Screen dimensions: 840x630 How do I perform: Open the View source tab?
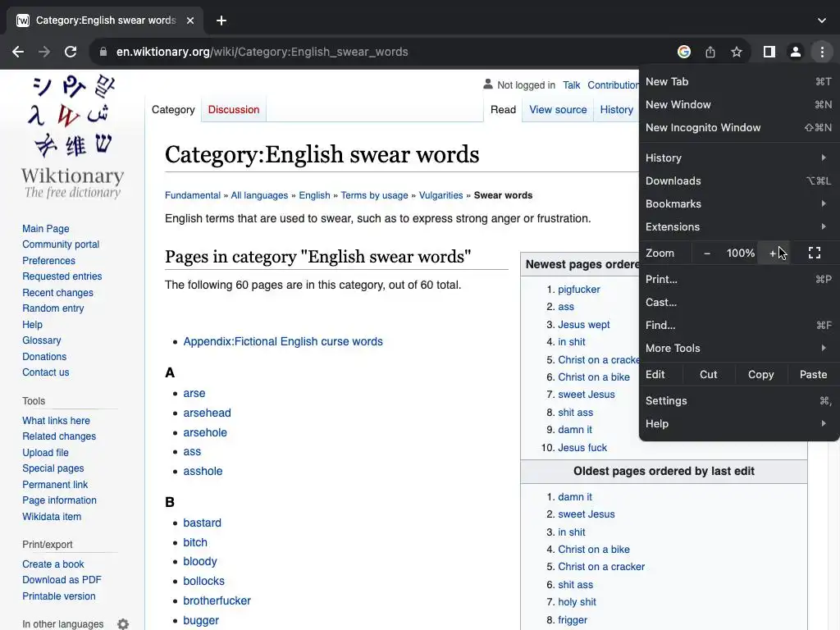tap(558, 109)
